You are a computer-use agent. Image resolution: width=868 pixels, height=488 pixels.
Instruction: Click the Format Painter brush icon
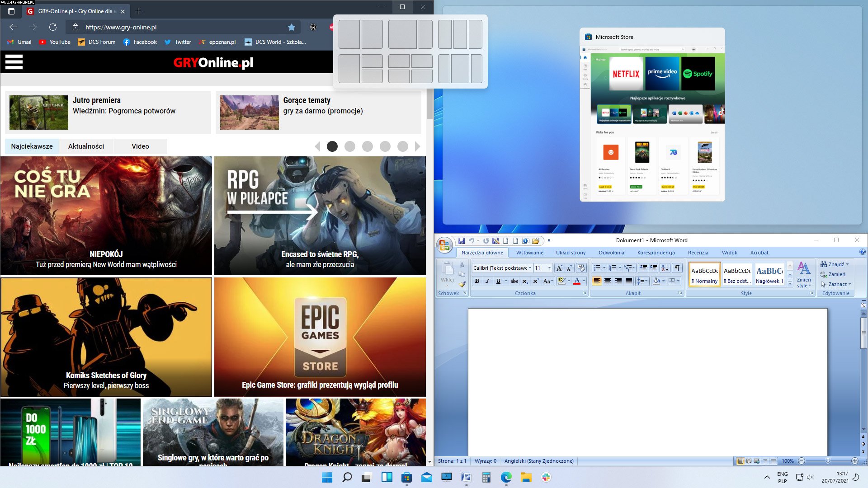(x=462, y=284)
